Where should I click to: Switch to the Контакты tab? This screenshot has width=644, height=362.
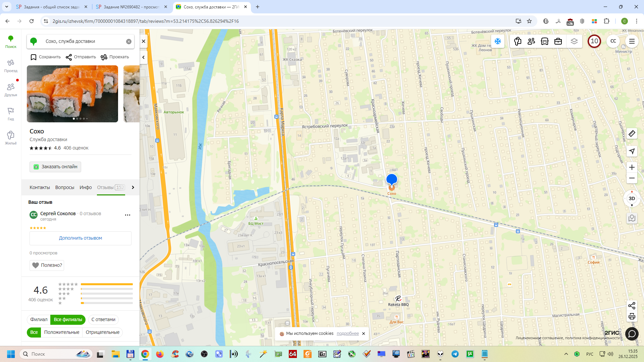(40, 187)
